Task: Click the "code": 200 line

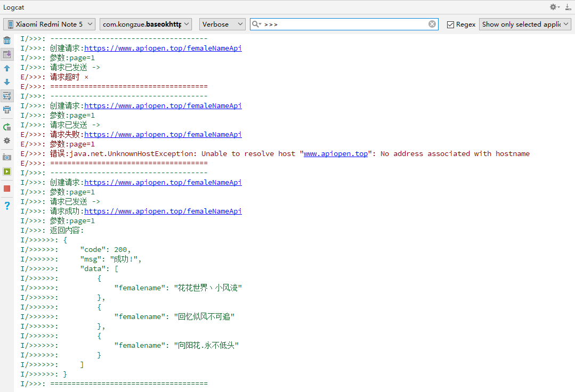Action: click(x=105, y=249)
